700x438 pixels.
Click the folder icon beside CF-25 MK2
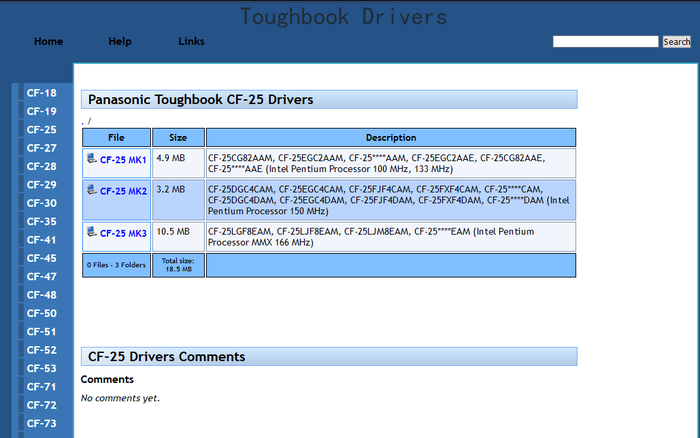point(92,189)
